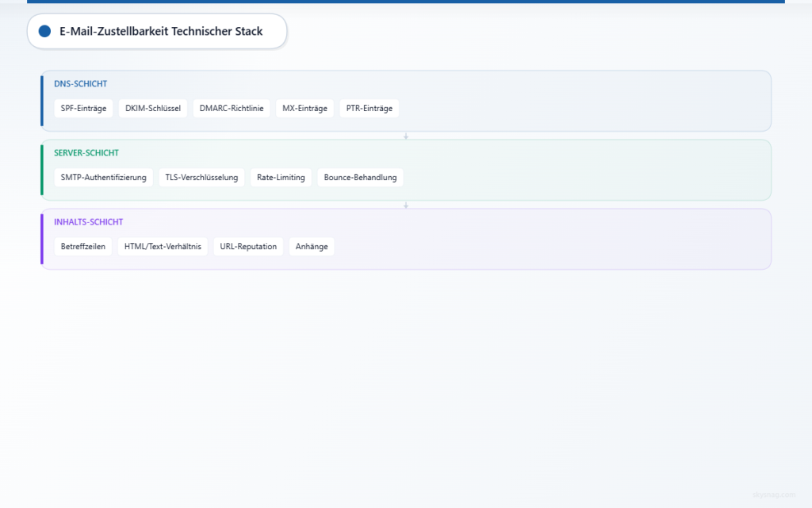Click the MX-Einträge chip

coord(304,109)
